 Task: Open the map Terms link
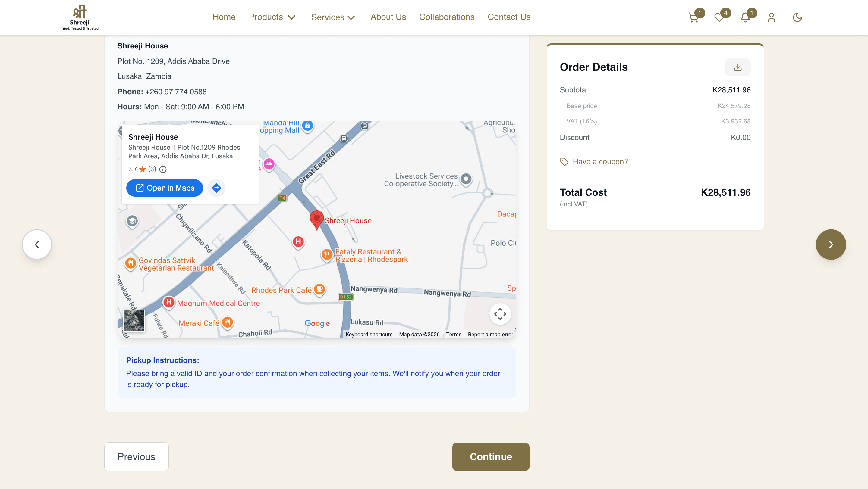tap(454, 335)
